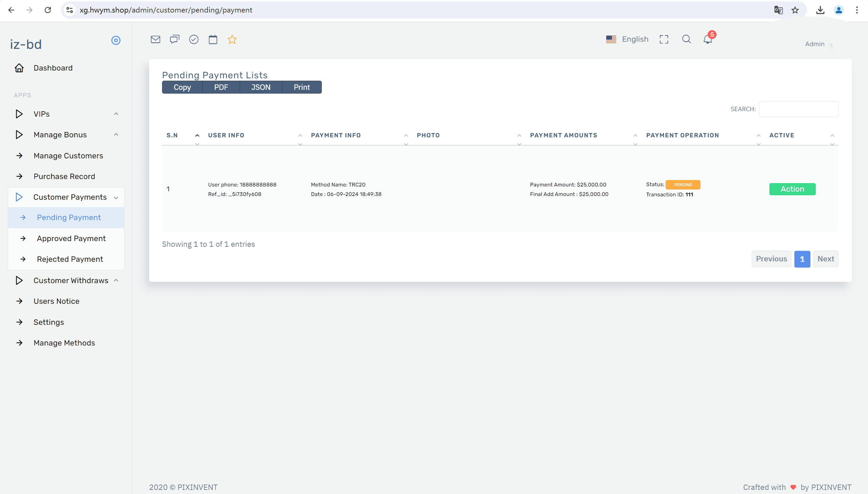Expand the VIPs menu
This screenshot has height=494, width=868.
(66, 114)
